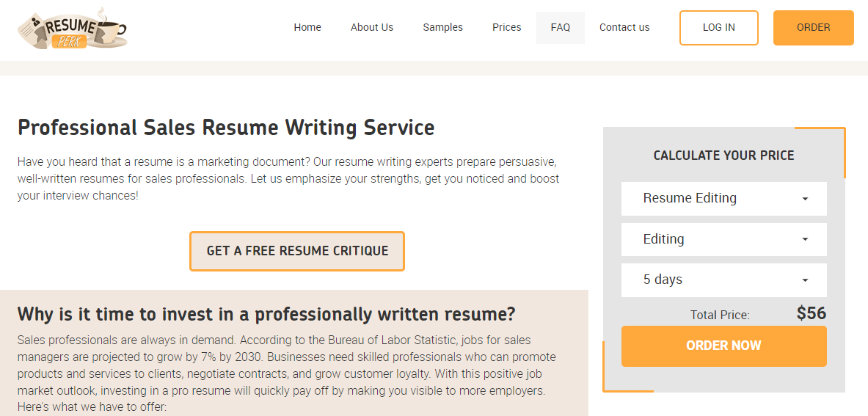The width and height of the screenshot is (868, 416).
Task: Click the LOG IN button
Action: click(x=718, y=28)
